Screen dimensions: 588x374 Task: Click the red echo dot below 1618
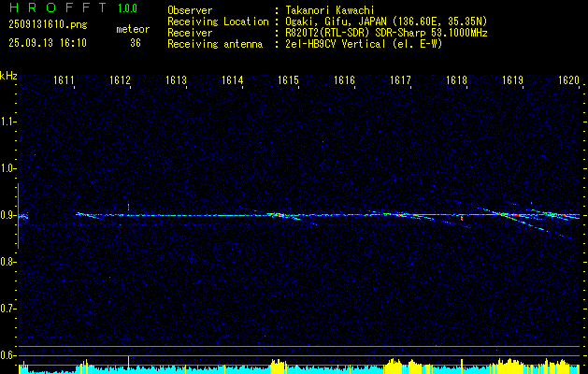point(462,218)
